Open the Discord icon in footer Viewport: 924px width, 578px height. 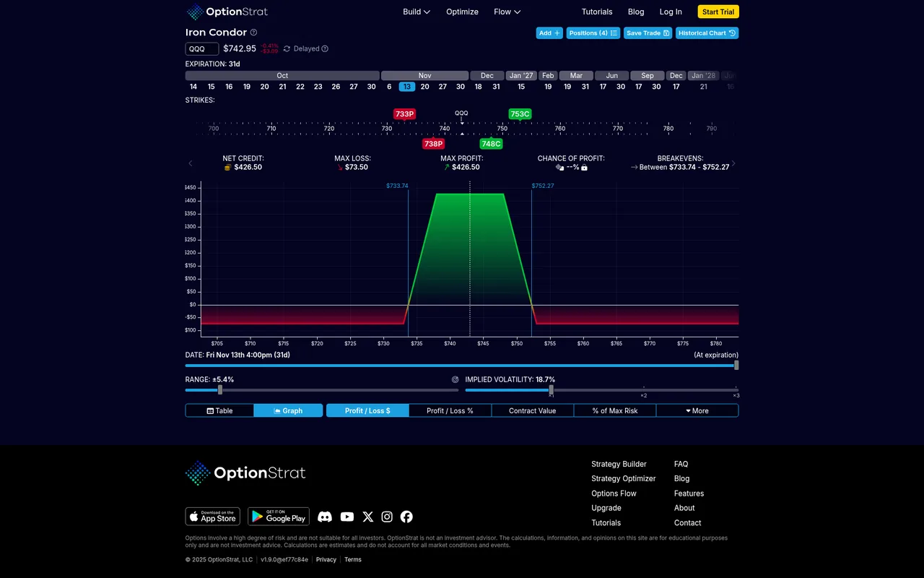click(x=325, y=517)
